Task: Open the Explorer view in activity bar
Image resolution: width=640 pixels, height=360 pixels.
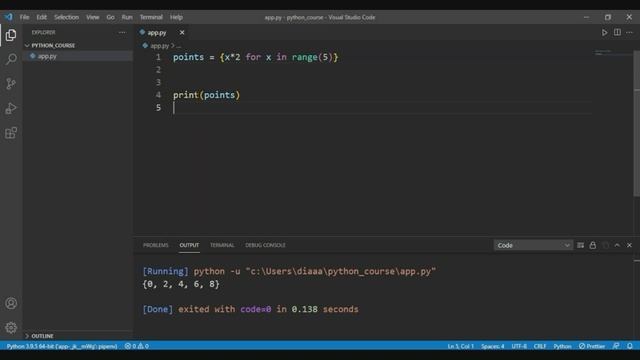Action: pos(11,35)
